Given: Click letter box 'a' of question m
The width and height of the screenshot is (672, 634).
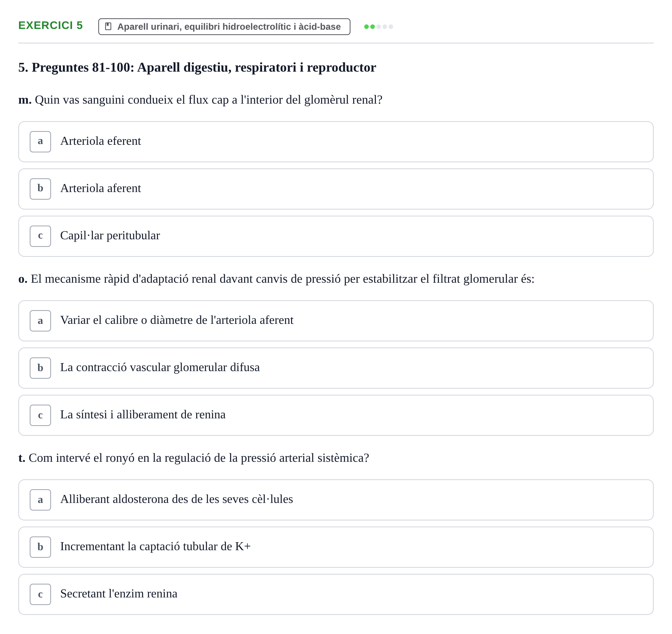Looking at the screenshot, I should [x=40, y=142].
